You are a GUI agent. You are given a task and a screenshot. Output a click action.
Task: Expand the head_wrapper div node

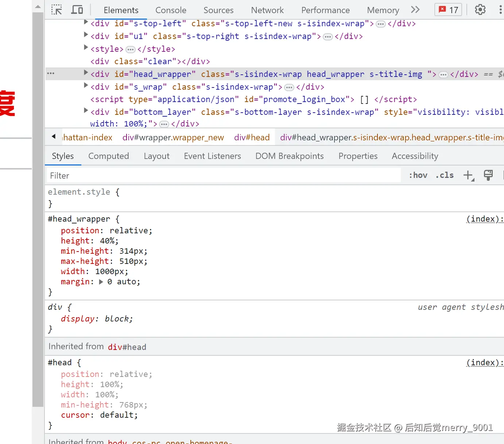pyautogui.click(x=86, y=73)
